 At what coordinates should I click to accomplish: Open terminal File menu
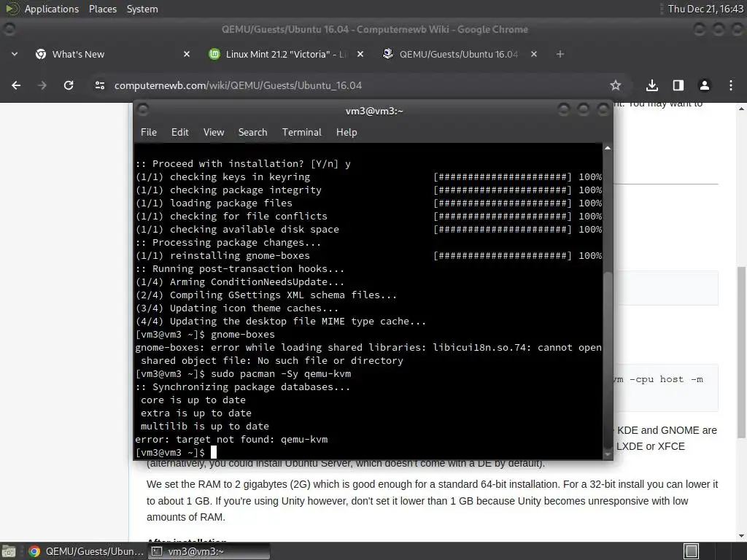coord(149,133)
